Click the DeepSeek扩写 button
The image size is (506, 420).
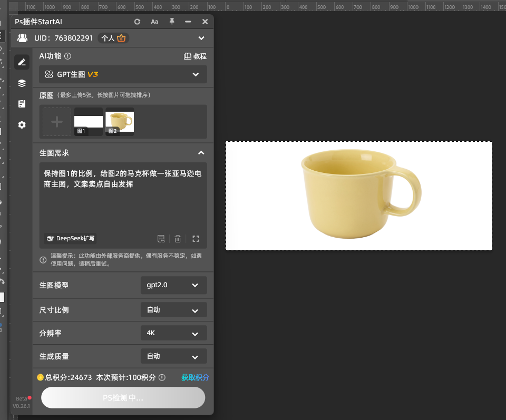pyautogui.click(x=70, y=238)
